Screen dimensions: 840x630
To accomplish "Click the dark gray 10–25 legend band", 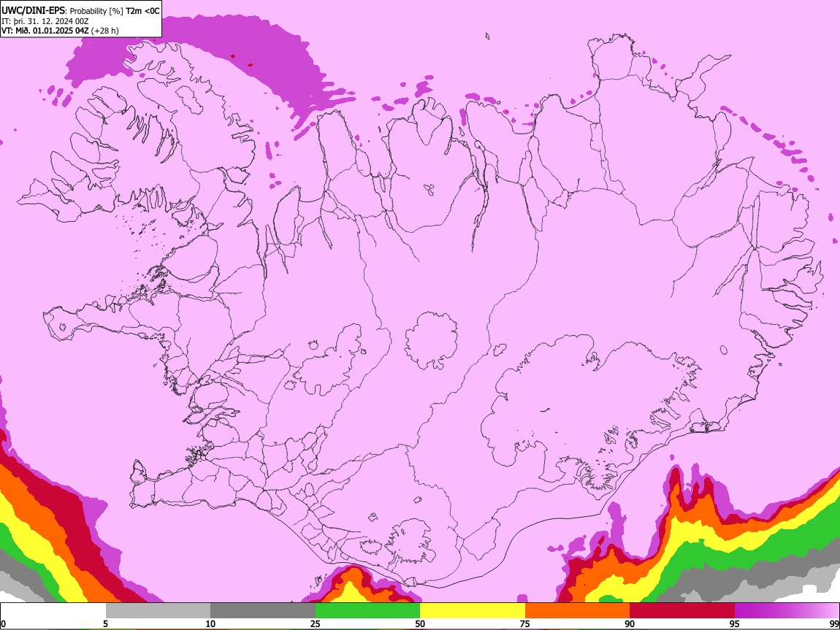I will (263, 611).
